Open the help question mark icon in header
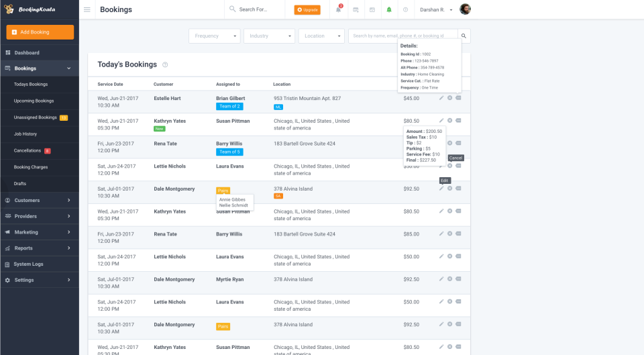The image size is (644, 355). (x=406, y=9)
